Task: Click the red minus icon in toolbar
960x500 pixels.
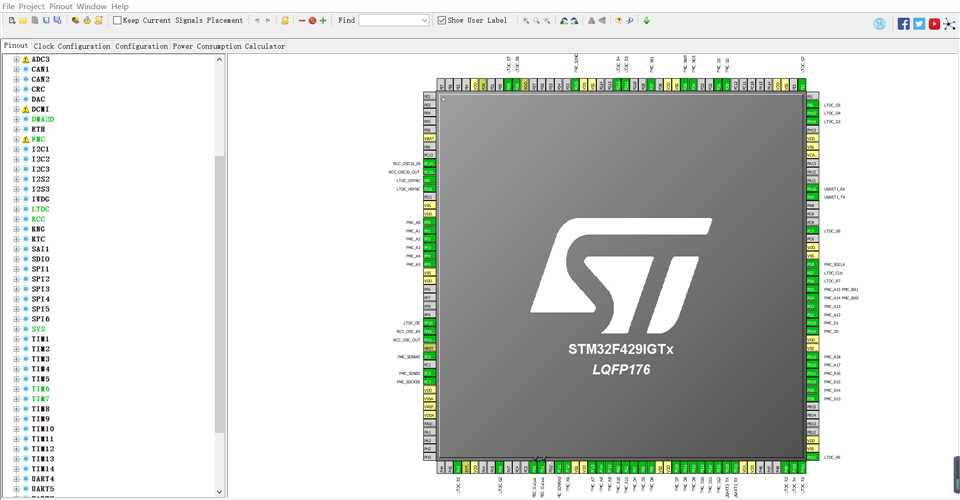Action: (x=302, y=20)
